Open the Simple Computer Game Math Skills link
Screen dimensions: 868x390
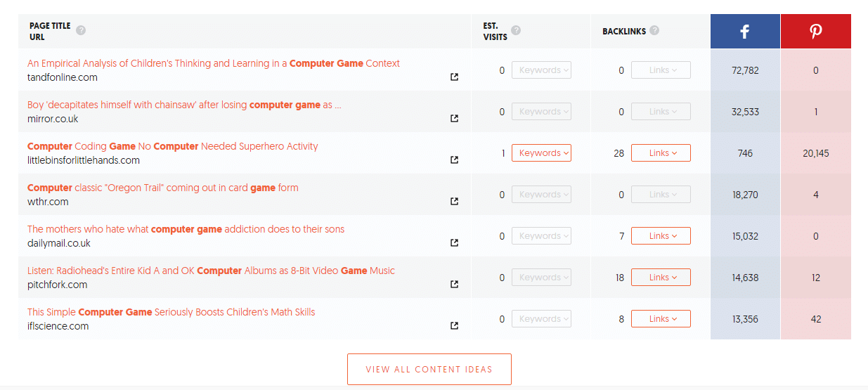(171, 312)
